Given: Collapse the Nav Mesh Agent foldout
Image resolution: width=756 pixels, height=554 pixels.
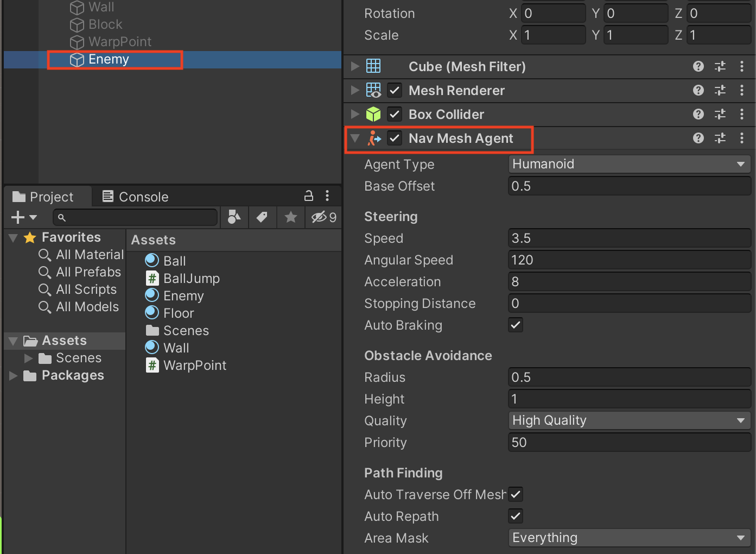Looking at the screenshot, I should click(x=354, y=138).
